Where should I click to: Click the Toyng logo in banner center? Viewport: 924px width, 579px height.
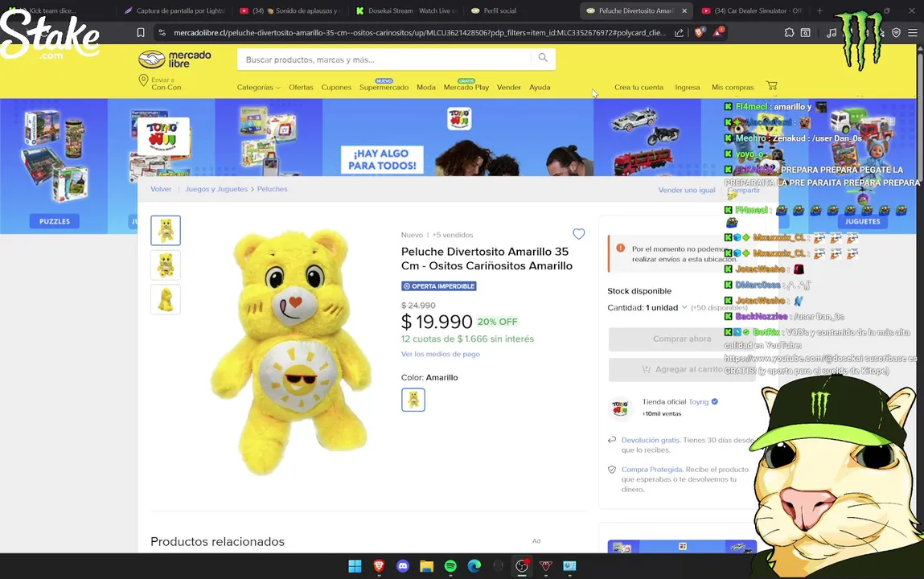point(459,119)
